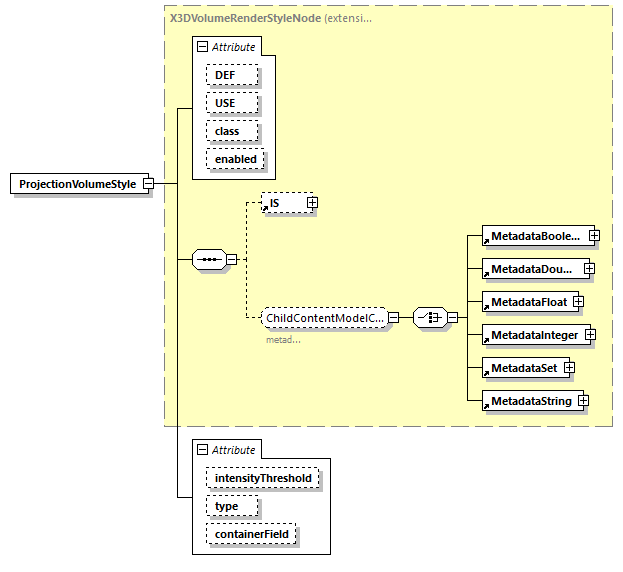Collapse the bottom Attribute group
The width and height of the screenshot is (623, 572).
pyautogui.click(x=203, y=450)
